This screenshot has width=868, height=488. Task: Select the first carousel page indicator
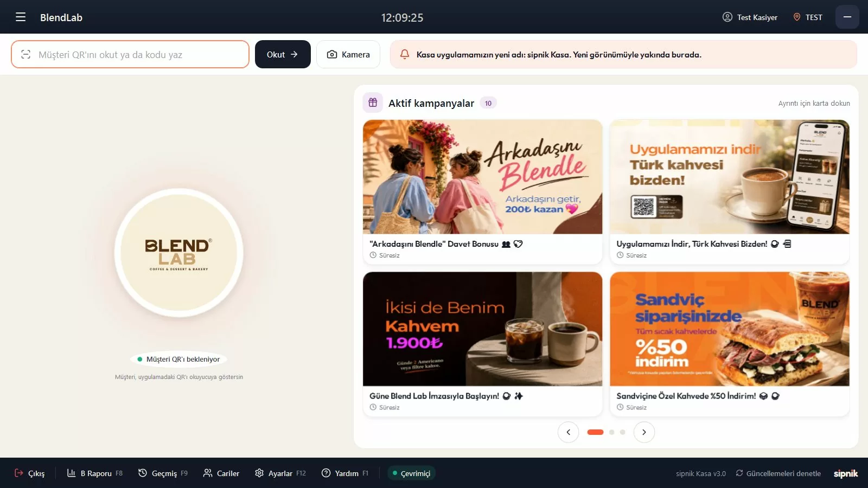coord(595,432)
